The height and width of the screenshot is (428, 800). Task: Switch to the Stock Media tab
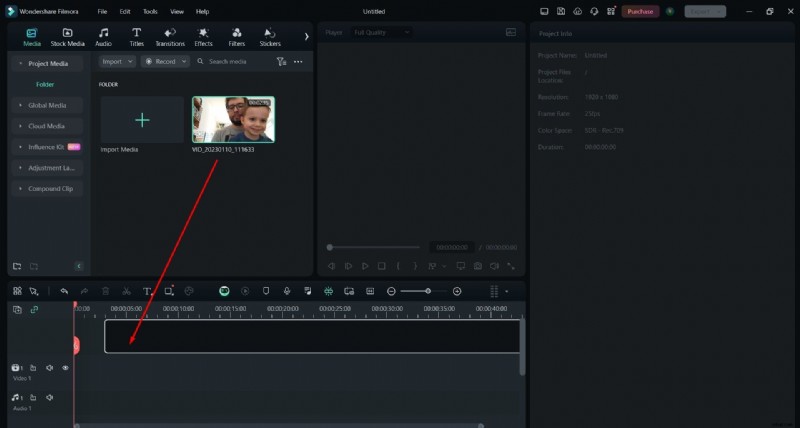(x=68, y=37)
